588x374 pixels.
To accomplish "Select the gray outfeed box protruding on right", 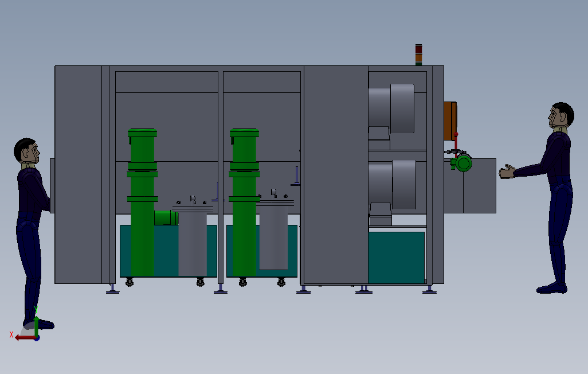I will coord(471,186).
